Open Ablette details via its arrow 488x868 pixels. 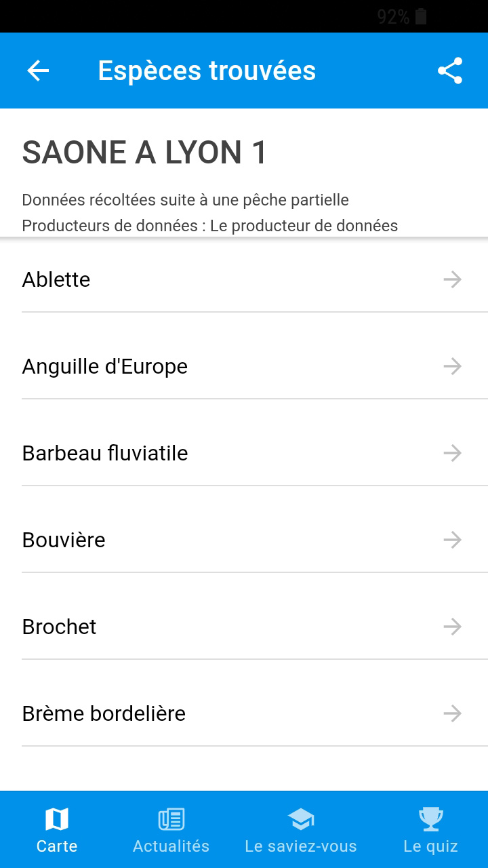pos(452,279)
